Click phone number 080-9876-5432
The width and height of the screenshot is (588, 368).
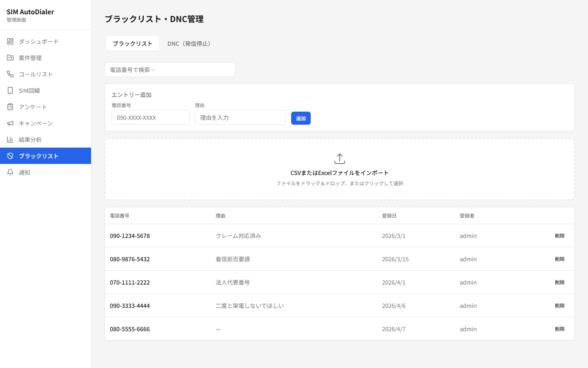(x=130, y=259)
